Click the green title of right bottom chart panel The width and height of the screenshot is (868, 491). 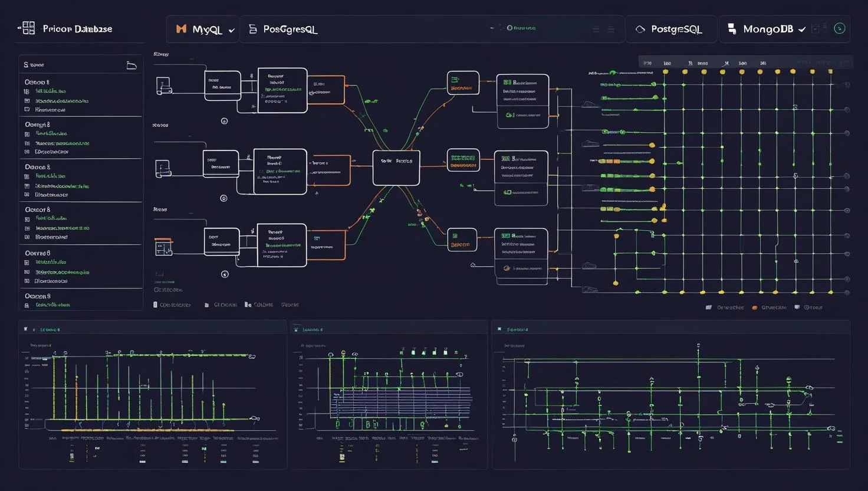518,330
